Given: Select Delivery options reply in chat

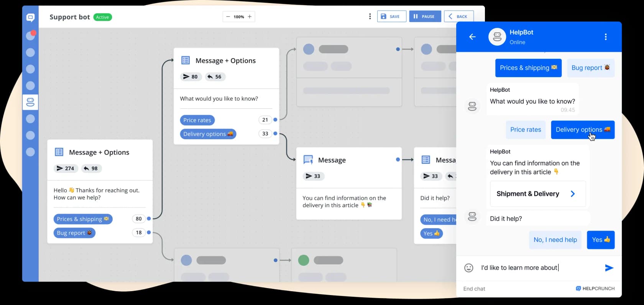Looking at the screenshot, I should 583,130.
